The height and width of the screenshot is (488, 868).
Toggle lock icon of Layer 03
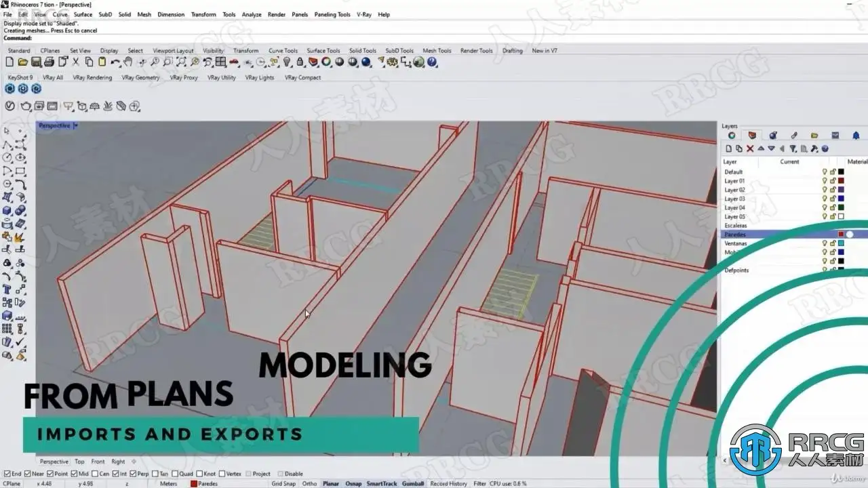coord(833,199)
